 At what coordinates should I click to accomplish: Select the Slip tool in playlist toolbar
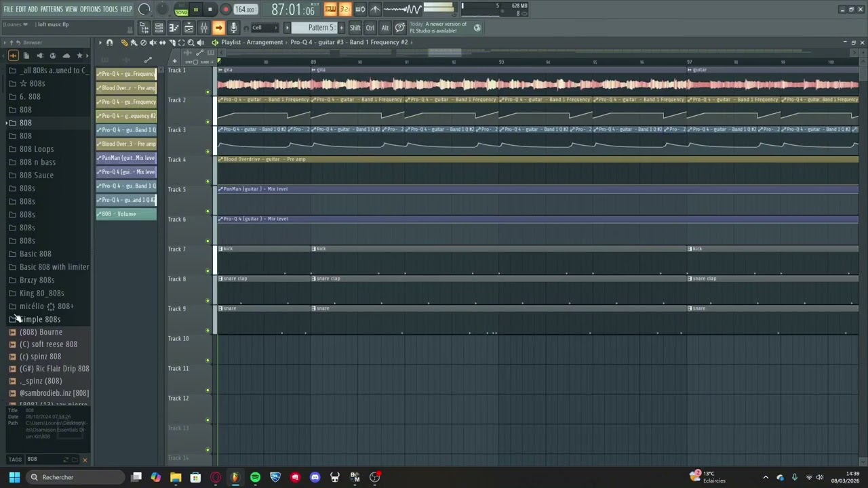point(162,43)
